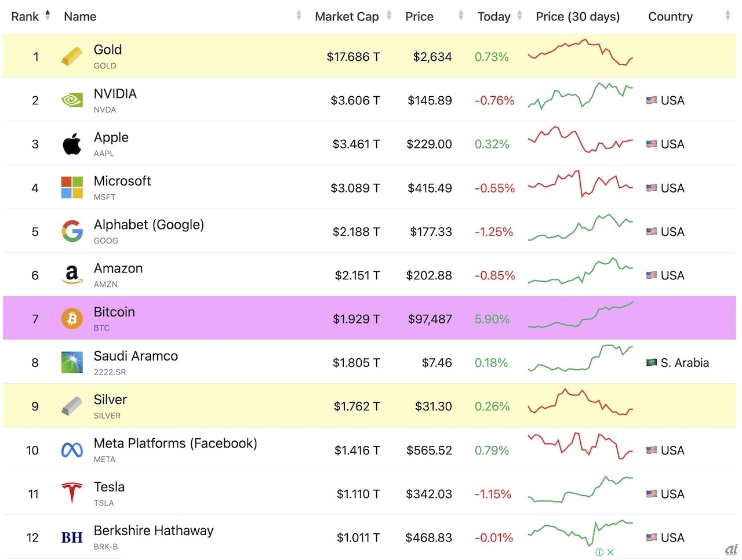This screenshot has height=560, width=742.
Task: Sort by Name using sort arrows
Action: [x=299, y=16]
